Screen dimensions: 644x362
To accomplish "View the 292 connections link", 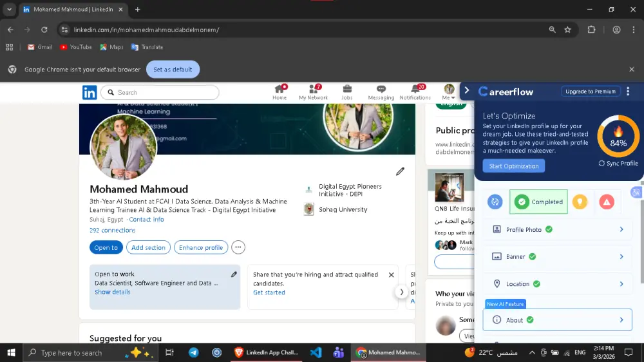I will click(x=112, y=230).
